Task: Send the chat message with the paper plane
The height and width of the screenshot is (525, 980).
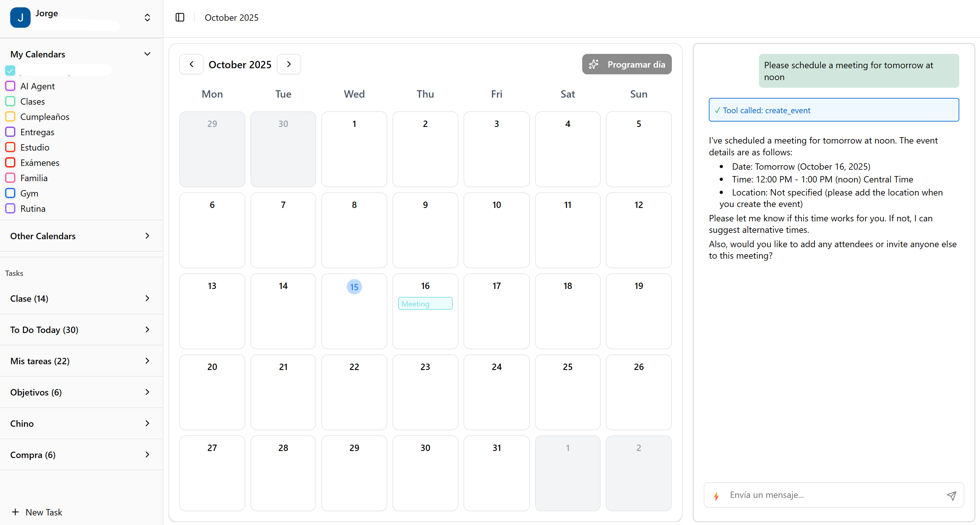Action: (x=952, y=495)
